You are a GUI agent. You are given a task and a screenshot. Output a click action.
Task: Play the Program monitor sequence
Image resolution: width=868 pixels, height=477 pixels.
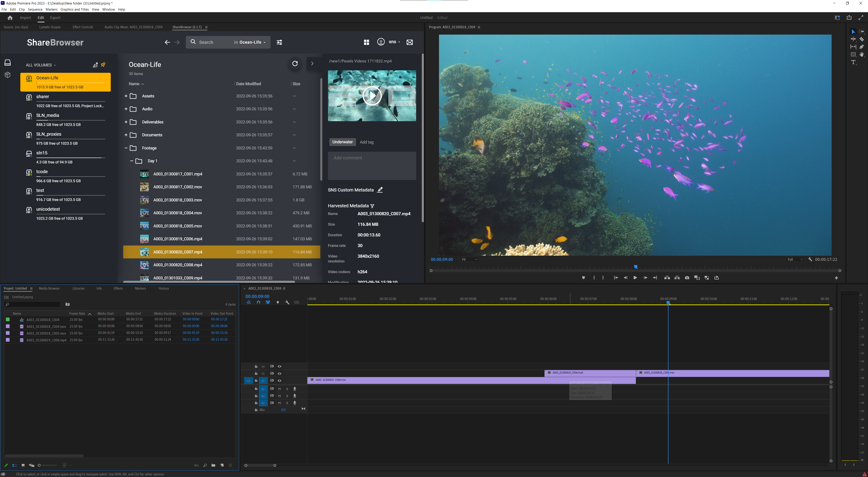[x=635, y=278]
